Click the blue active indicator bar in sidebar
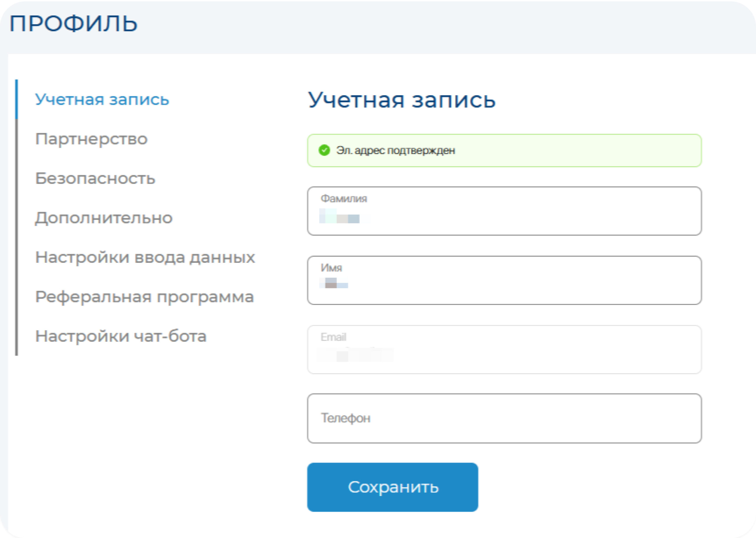Image resolution: width=756 pixels, height=538 pixels. click(x=16, y=99)
